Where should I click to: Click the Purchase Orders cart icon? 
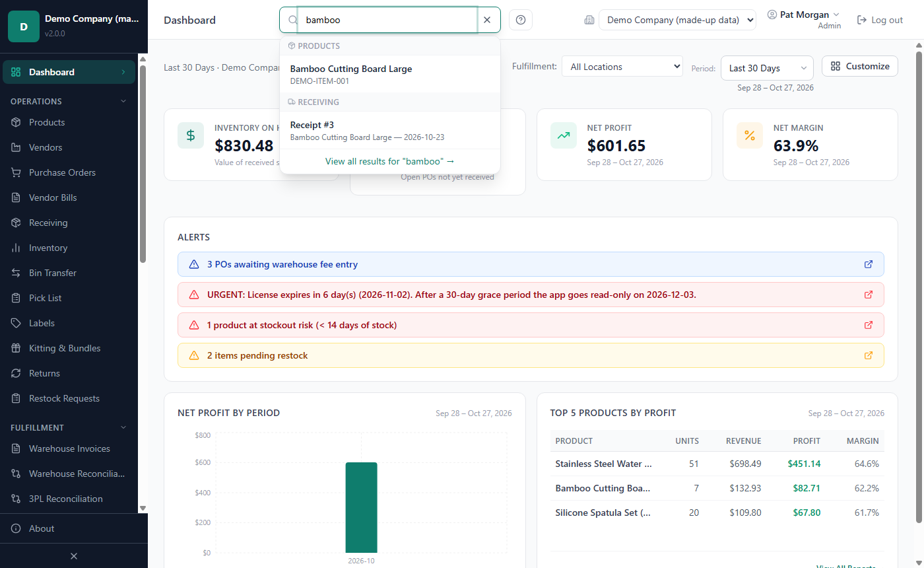[16, 172]
